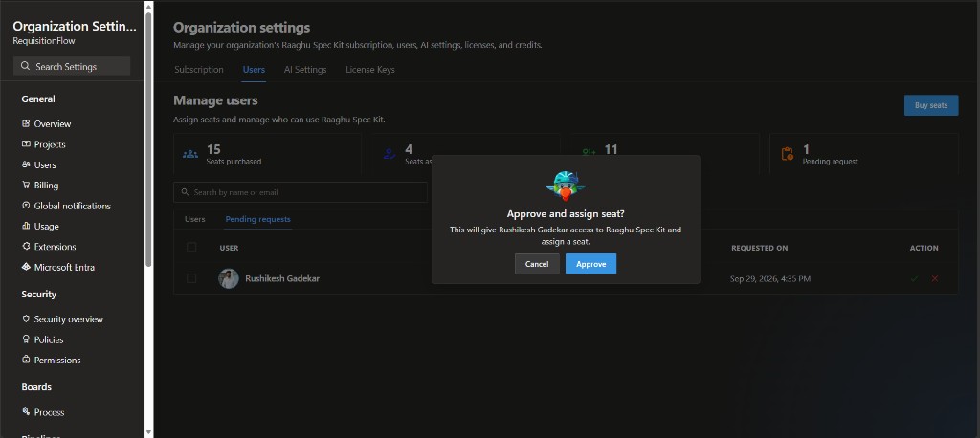Click the Microsoft Entra icon
Screen dimensions: 980x438
(x=26, y=267)
